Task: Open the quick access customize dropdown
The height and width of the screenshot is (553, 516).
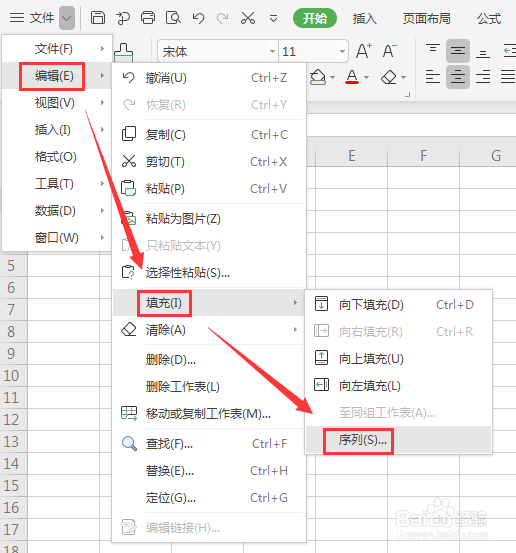Action: click(273, 18)
